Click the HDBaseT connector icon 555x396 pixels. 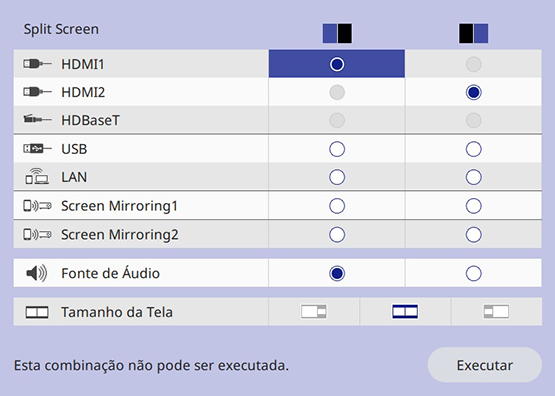tap(37, 119)
